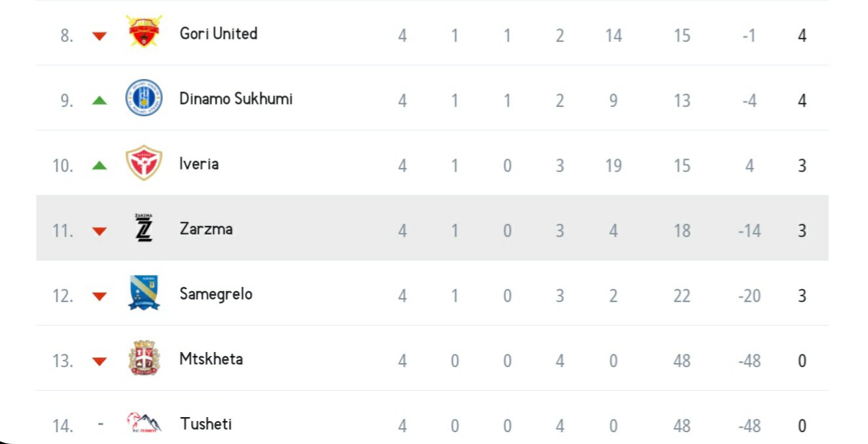The height and width of the screenshot is (444, 868).
Task: Open the Tusheti team page
Action: (x=206, y=424)
